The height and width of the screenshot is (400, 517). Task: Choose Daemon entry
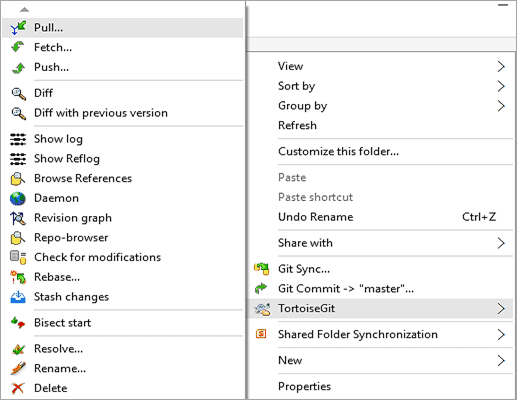[x=123, y=198]
